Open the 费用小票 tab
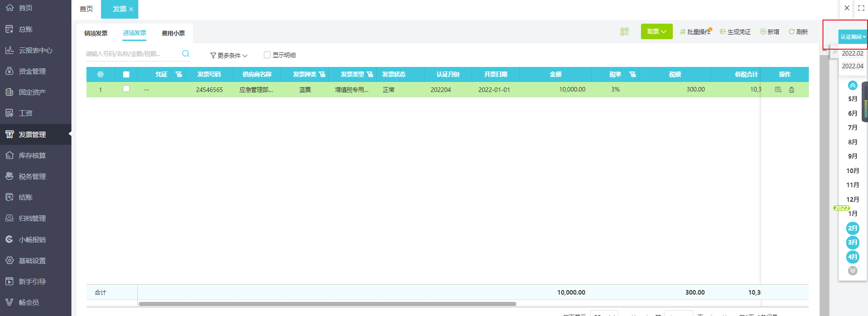The image size is (868, 316). click(173, 33)
